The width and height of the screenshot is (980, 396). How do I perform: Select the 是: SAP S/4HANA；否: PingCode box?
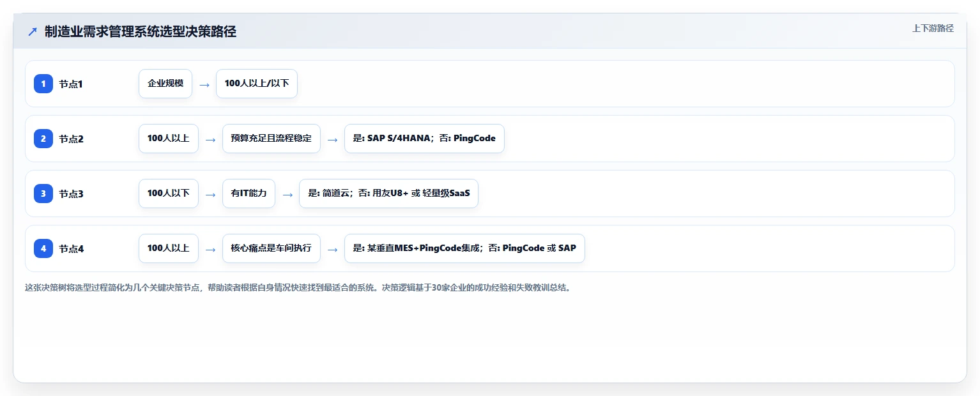424,139
